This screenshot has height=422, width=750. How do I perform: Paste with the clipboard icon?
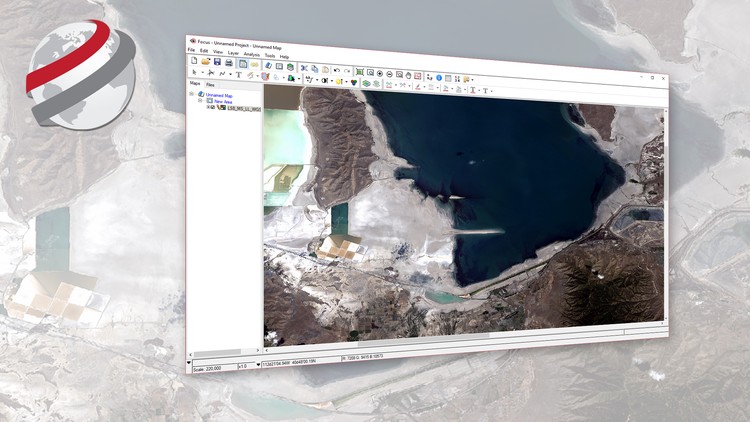tap(325, 69)
